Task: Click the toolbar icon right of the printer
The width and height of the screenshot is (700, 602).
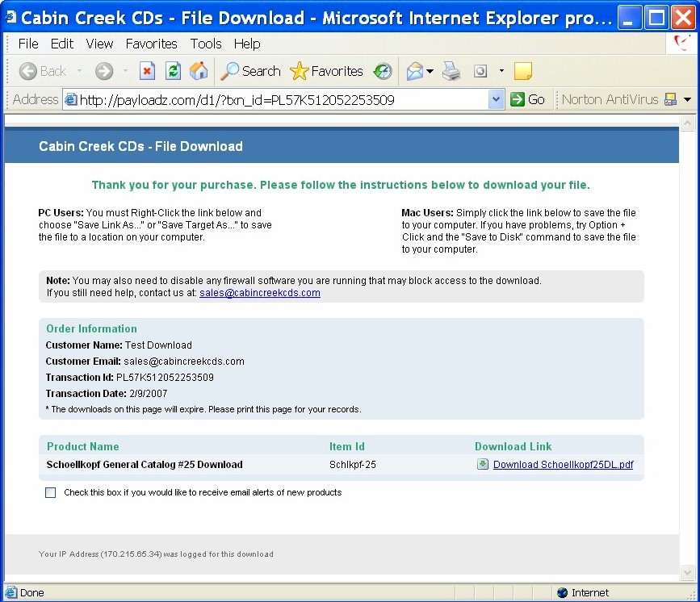Action: 480,71
